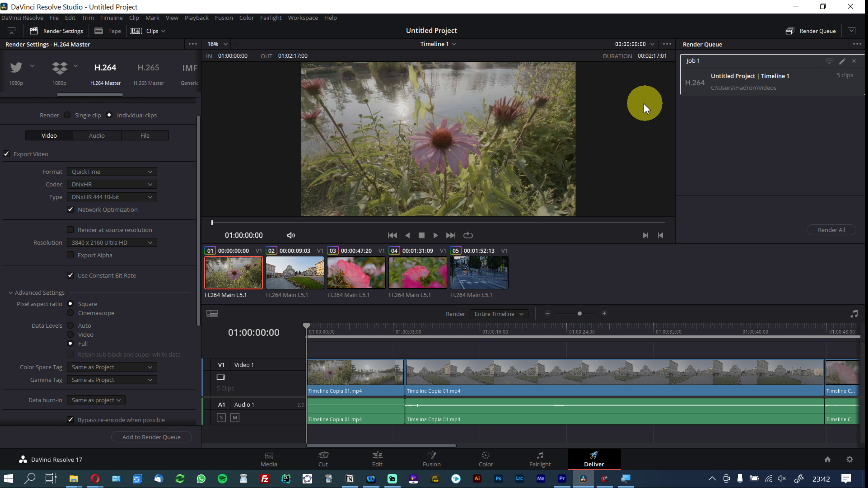The height and width of the screenshot is (488, 868).
Task: Open project settings gear icon
Action: point(849,459)
